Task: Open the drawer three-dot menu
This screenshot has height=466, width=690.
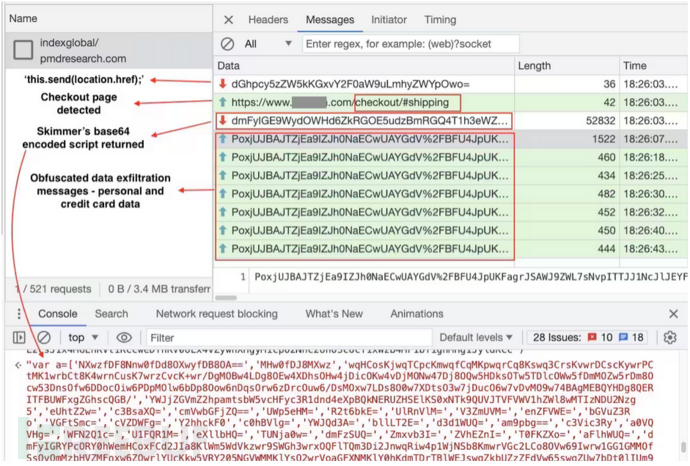Action: 9,314
